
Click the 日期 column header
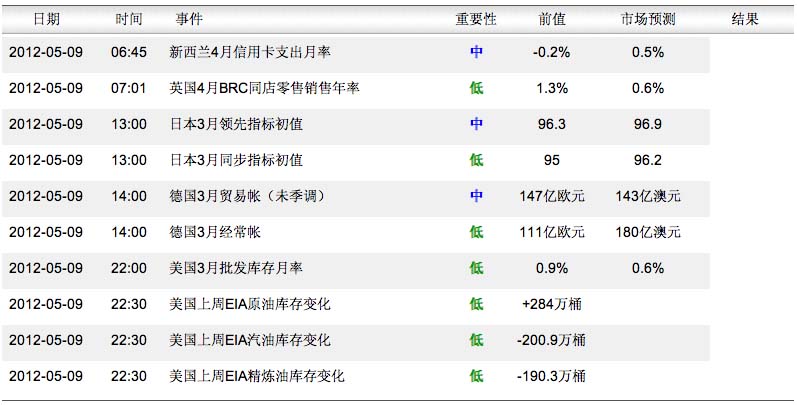(x=46, y=19)
